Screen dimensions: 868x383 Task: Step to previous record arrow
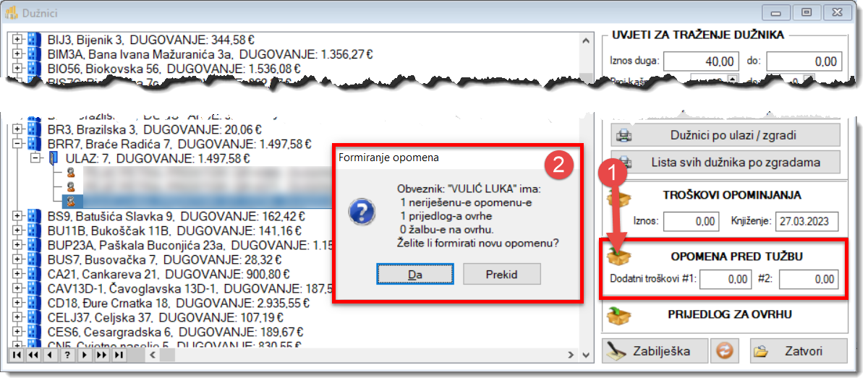coord(50,355)
